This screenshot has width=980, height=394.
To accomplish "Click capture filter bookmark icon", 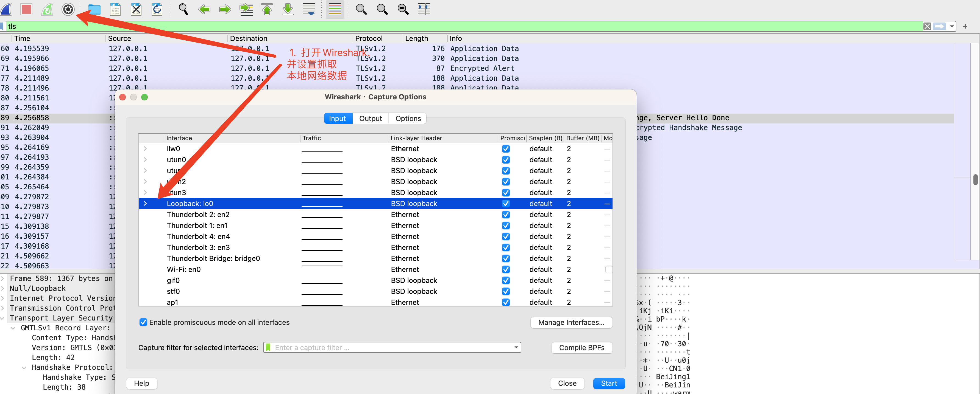I will (x=268, y=347).
